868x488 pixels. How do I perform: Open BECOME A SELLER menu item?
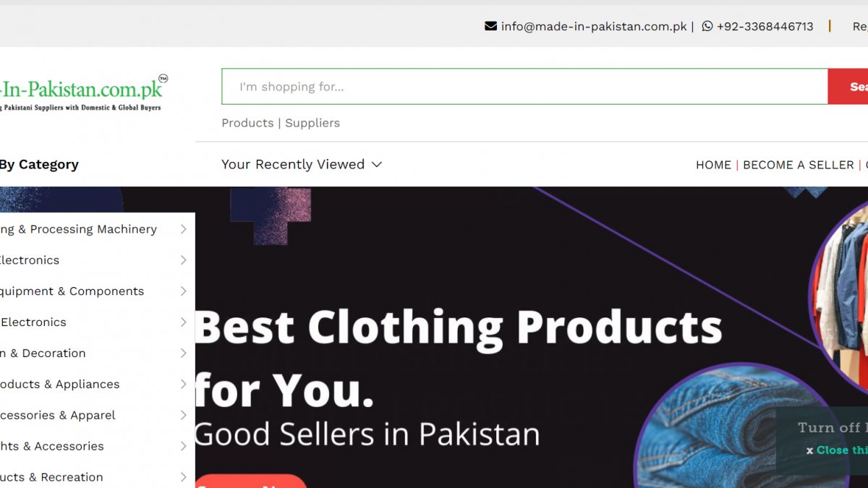pos(799,165)
